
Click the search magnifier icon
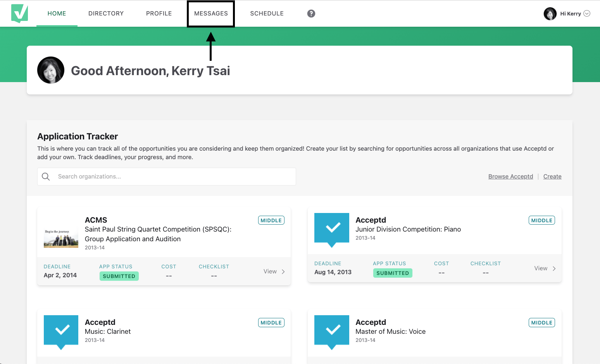click(x=46, y=177)
